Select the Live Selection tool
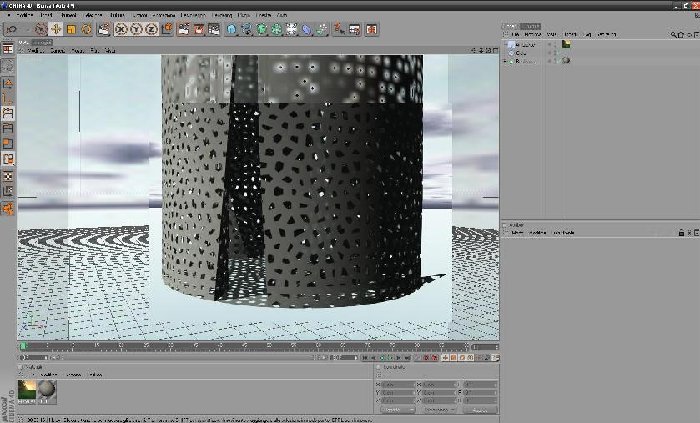Image resolution: width=700 pixels, height=423 pixels. [41, 29]
